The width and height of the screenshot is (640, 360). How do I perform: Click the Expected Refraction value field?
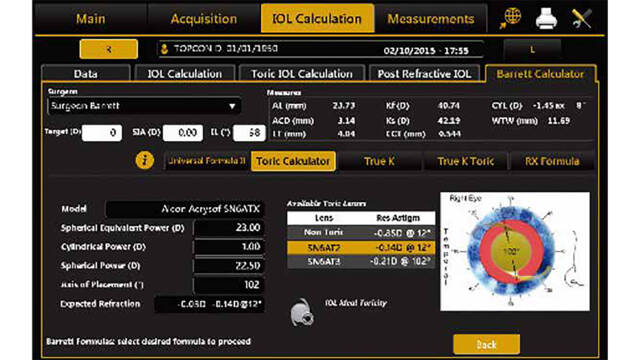point(209,304)
